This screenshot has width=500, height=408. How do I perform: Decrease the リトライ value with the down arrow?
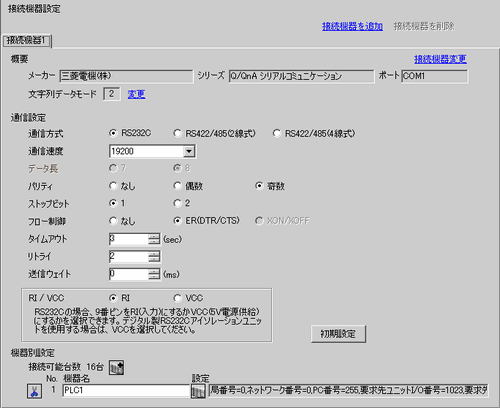coord(154,259)
